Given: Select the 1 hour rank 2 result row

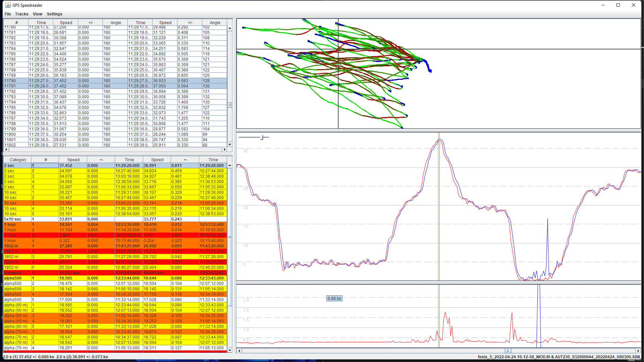Looking at the screenshot, I should tap(115, 230).
